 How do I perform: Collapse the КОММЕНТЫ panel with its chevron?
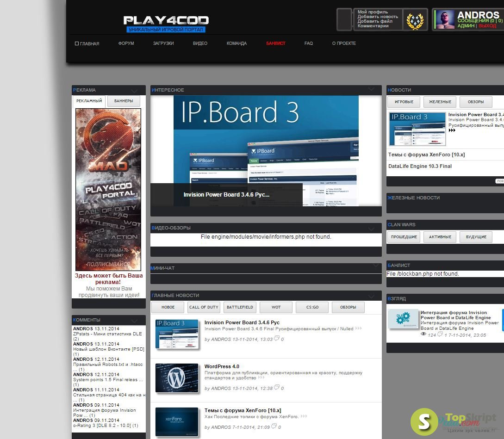coord(134,321)
